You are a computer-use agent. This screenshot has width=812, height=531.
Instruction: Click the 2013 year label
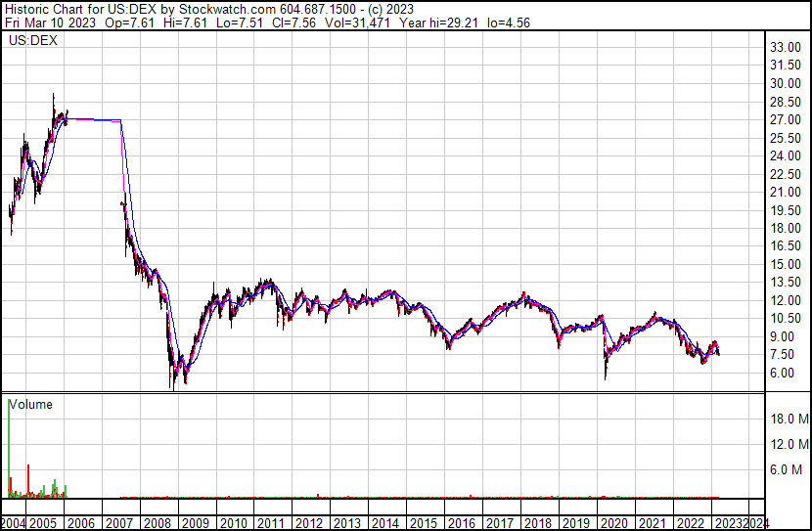point(347,523)
